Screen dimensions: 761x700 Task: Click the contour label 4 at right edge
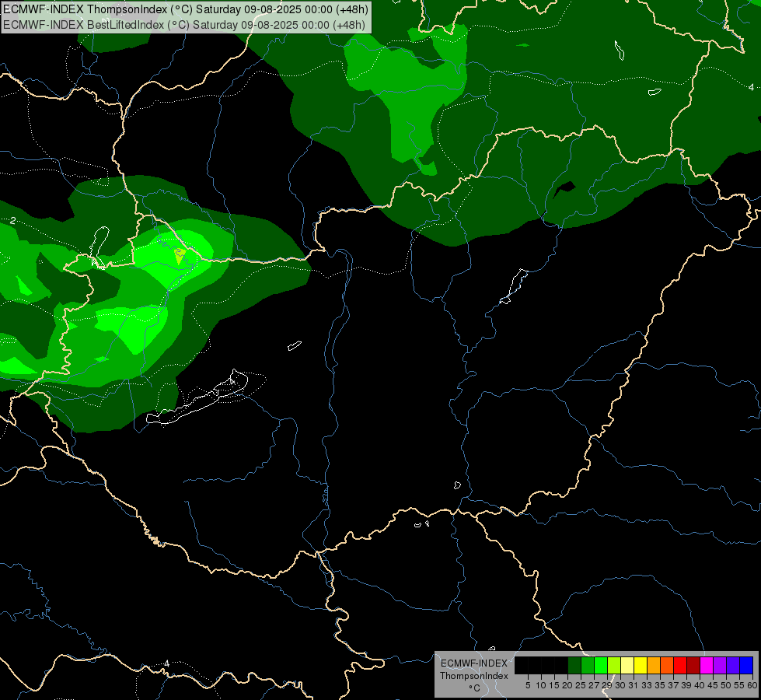click(x=751, y=87)
